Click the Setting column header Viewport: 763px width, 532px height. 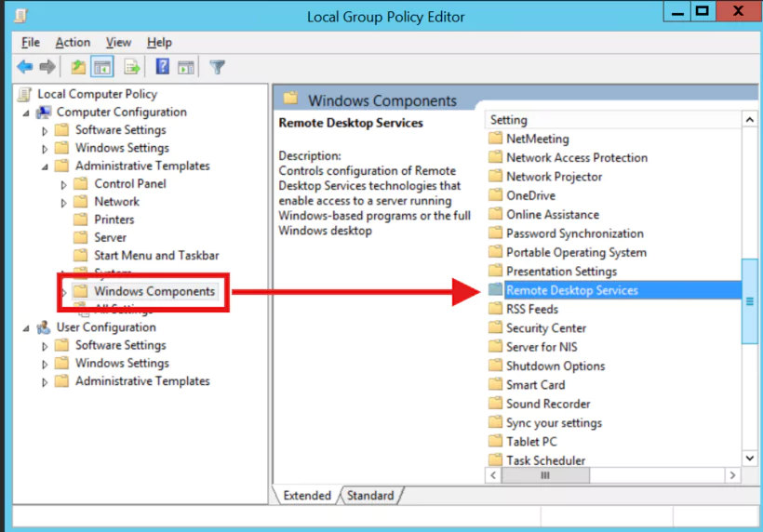coord(612,120)
